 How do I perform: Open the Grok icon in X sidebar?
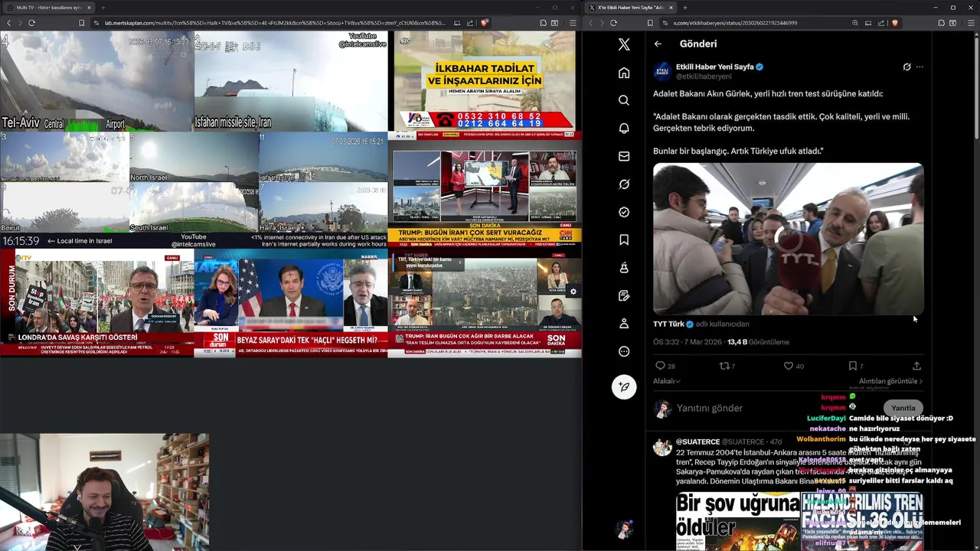pos(624,184)
